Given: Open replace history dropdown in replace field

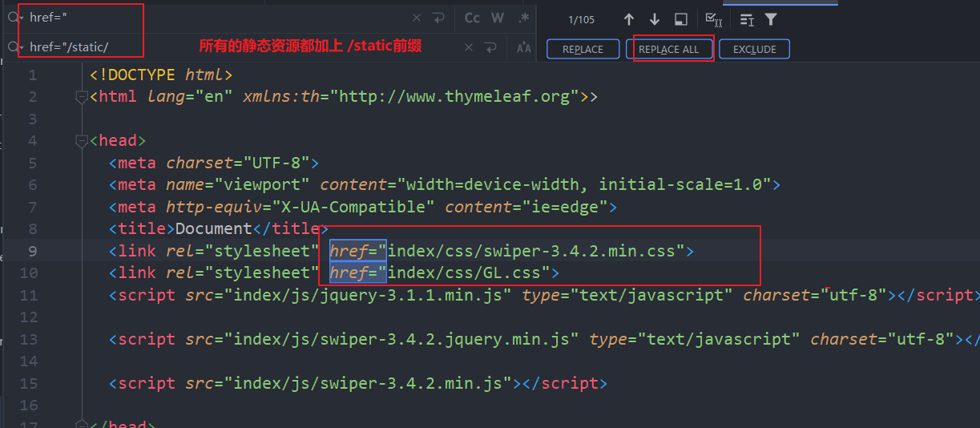Looking at the screenshot, I should coord(15,47).
